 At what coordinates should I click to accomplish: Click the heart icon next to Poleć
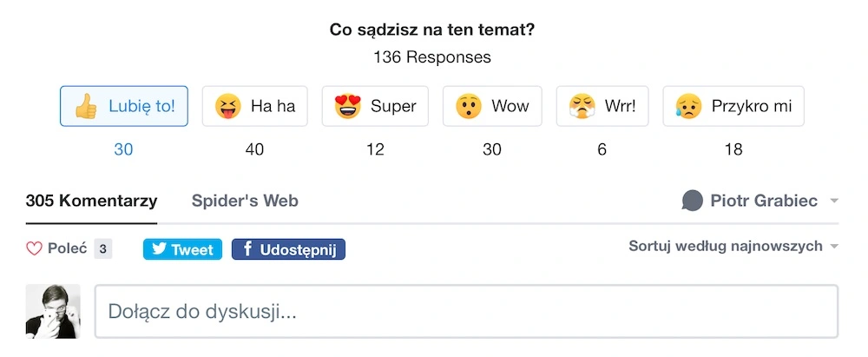pos(35,249)
